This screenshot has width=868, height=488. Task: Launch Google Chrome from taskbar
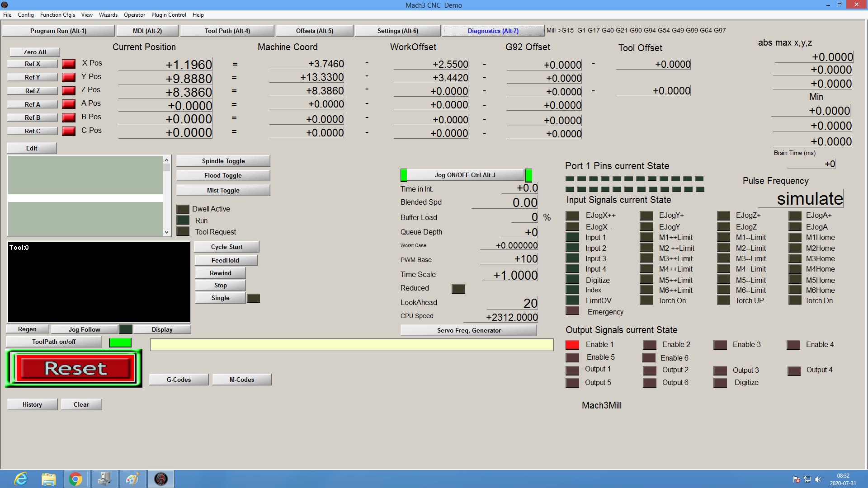pos(75,479)
